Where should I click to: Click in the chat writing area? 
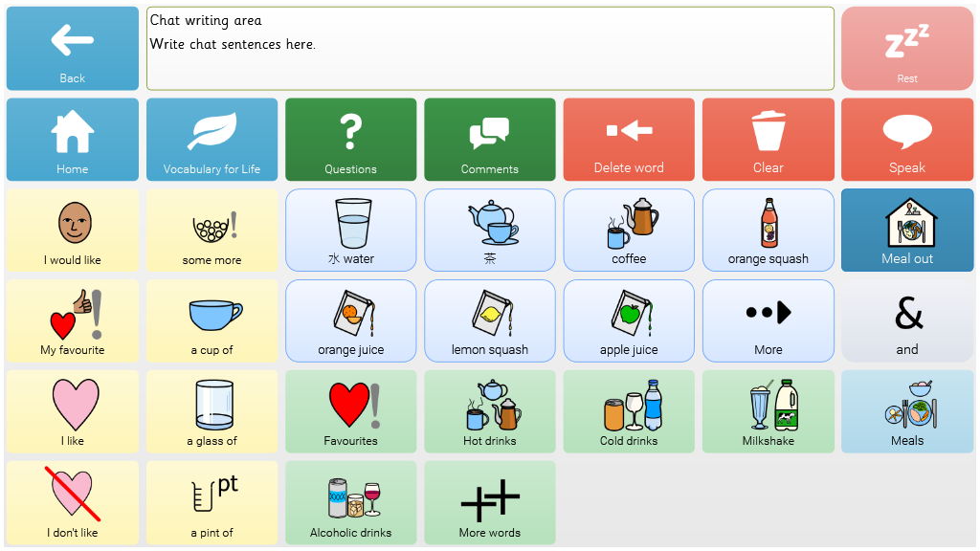pos(489,49)
